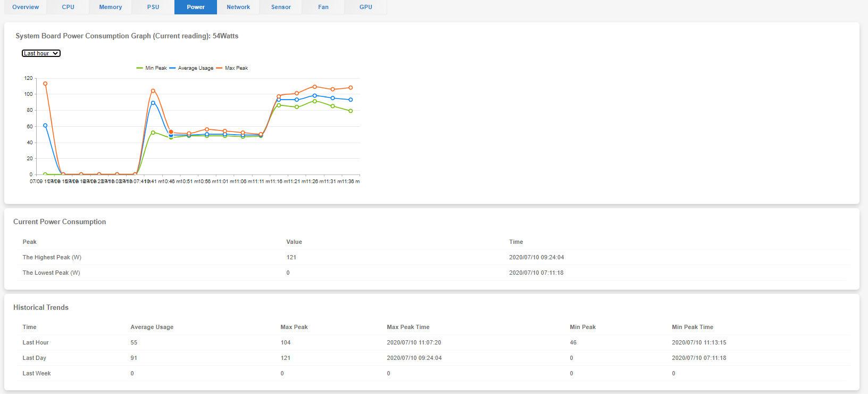Open the Network tab

coord(238,7)
